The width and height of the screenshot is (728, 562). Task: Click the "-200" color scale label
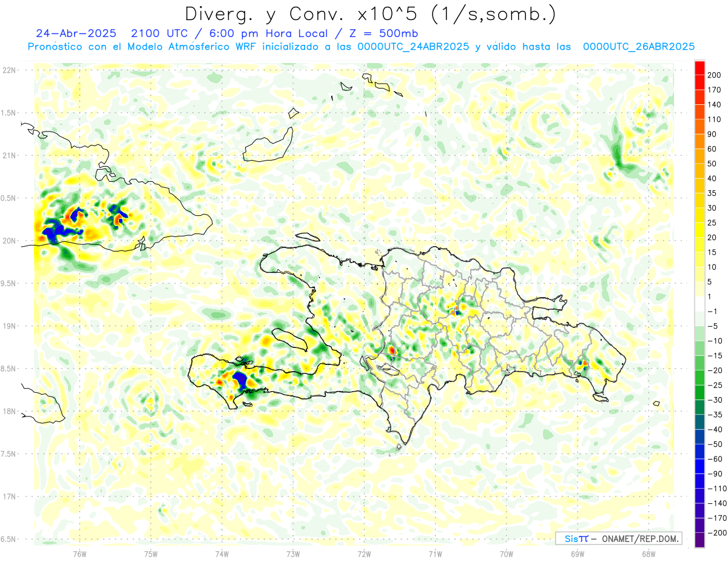[x=716, y=533]
